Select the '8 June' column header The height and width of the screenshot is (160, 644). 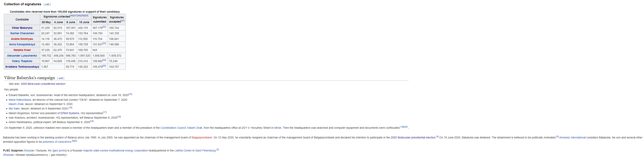click(71, 22)
